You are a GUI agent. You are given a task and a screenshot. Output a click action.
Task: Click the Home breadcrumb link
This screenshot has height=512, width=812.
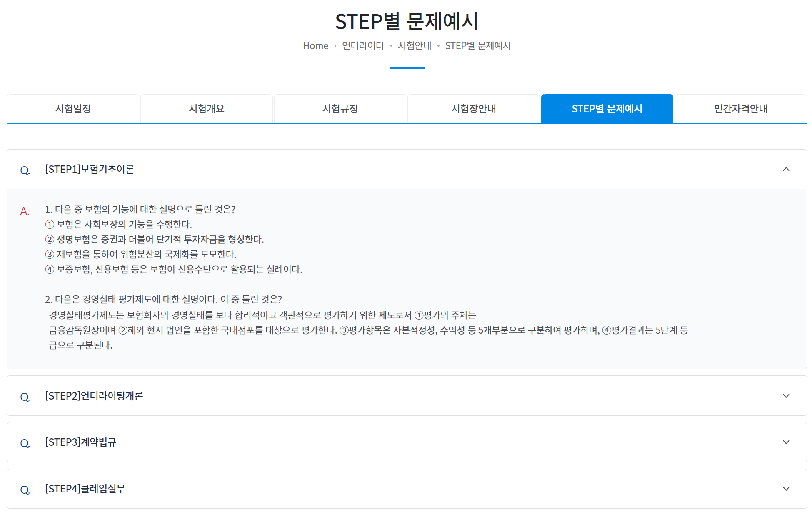point(315,46)
